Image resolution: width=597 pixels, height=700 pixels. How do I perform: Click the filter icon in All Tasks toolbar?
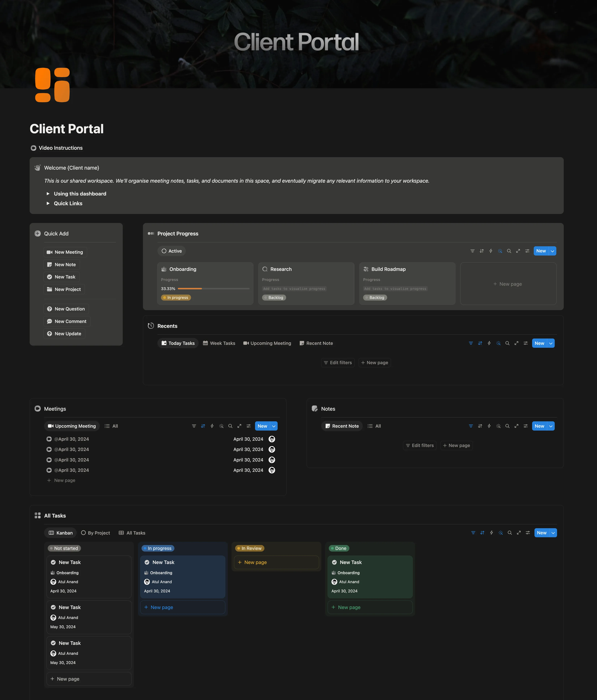[x=473, y=533]
